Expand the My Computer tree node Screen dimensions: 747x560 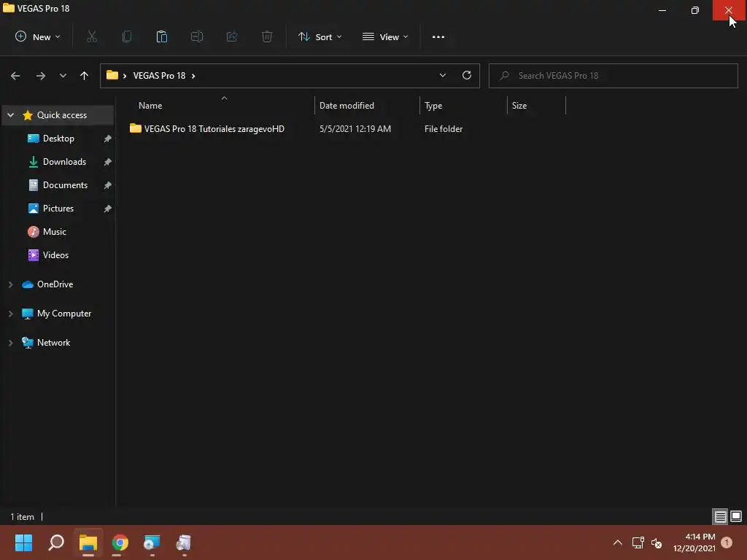10,314
